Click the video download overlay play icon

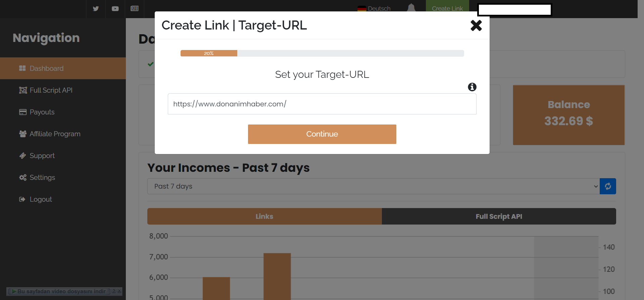[14, 291]
